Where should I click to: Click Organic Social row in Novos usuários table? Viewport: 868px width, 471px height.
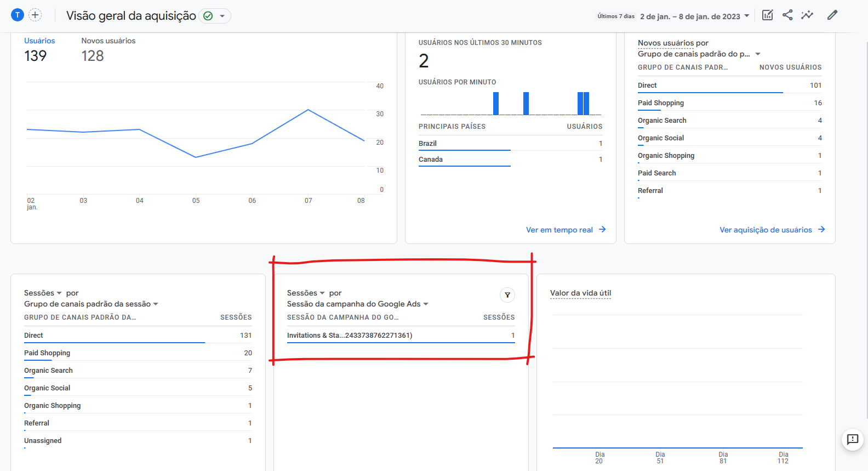point(730,138)
